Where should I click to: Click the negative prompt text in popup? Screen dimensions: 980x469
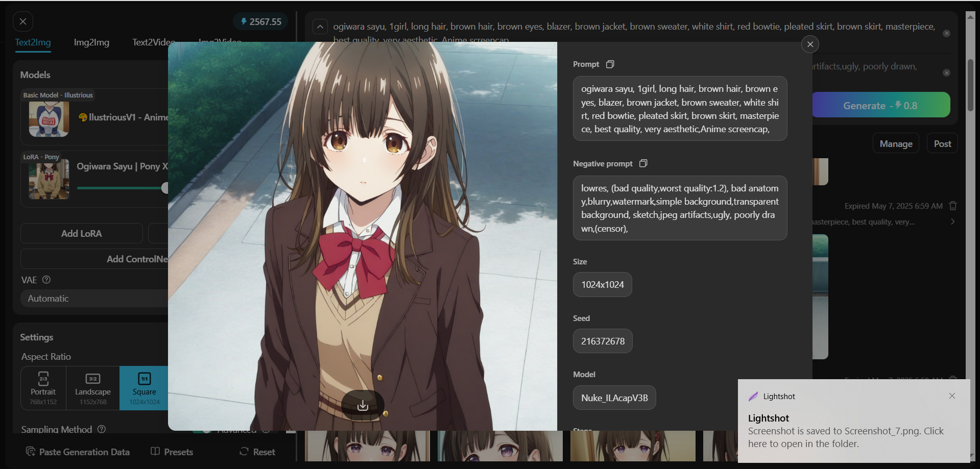[680, 208]
